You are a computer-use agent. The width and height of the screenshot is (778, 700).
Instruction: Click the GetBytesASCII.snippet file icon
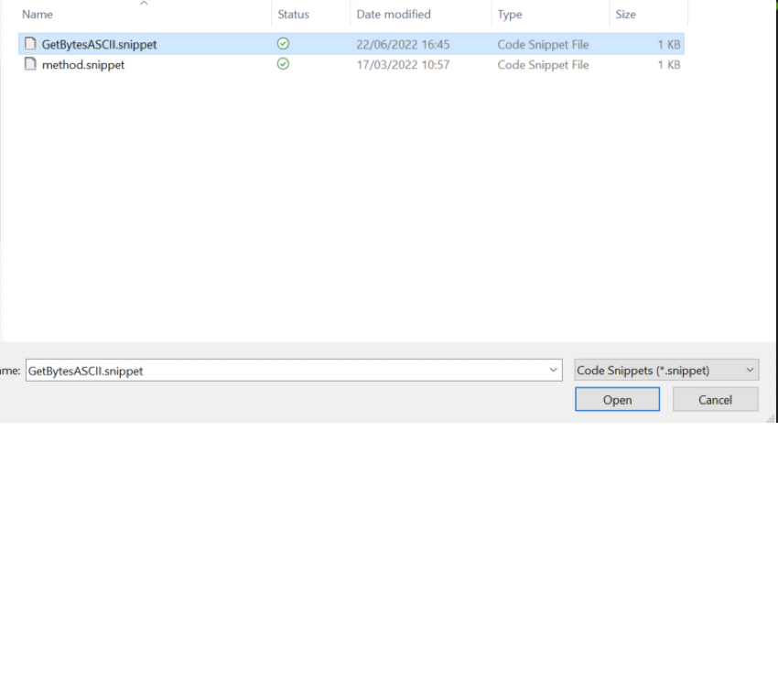tap(30, 44)
